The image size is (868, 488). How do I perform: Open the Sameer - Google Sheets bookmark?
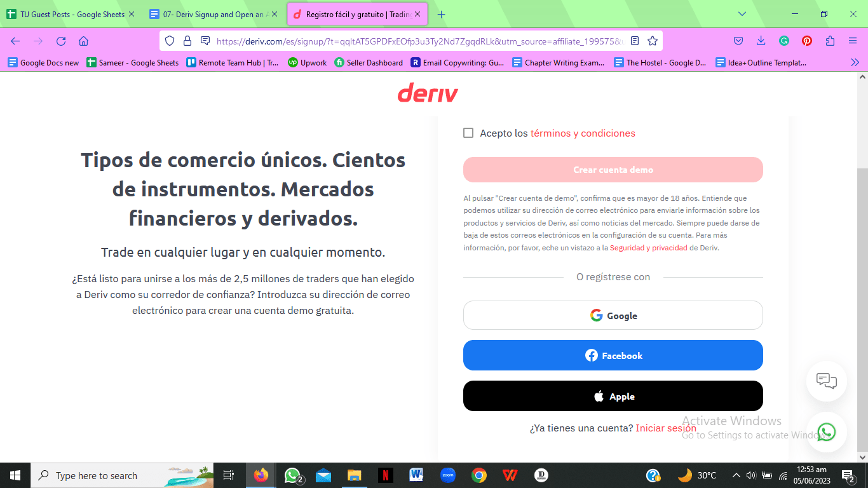click(132, 62)
